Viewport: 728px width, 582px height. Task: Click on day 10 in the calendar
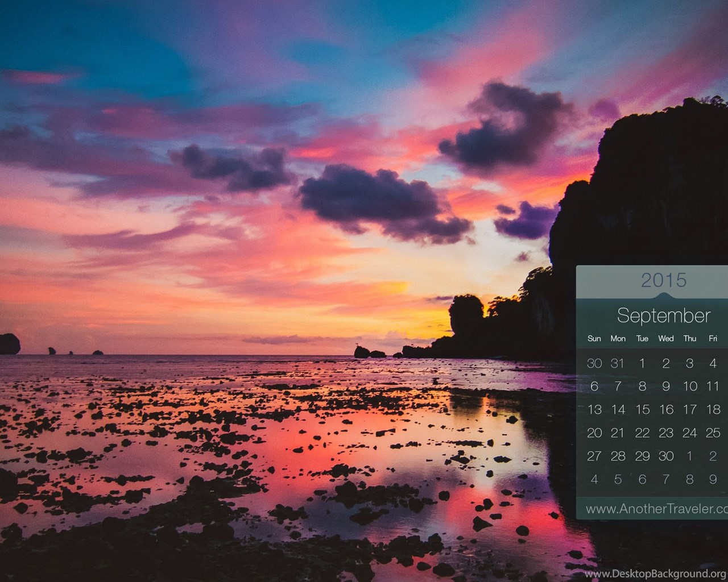689,386
